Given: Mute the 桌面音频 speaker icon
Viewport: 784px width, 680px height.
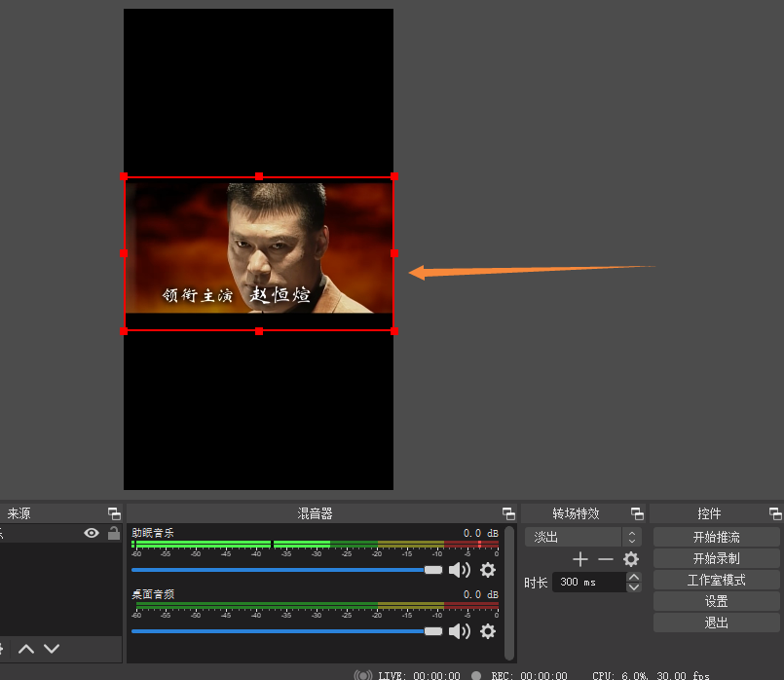Looking at the screenshot, I should [x=460, y=631].
